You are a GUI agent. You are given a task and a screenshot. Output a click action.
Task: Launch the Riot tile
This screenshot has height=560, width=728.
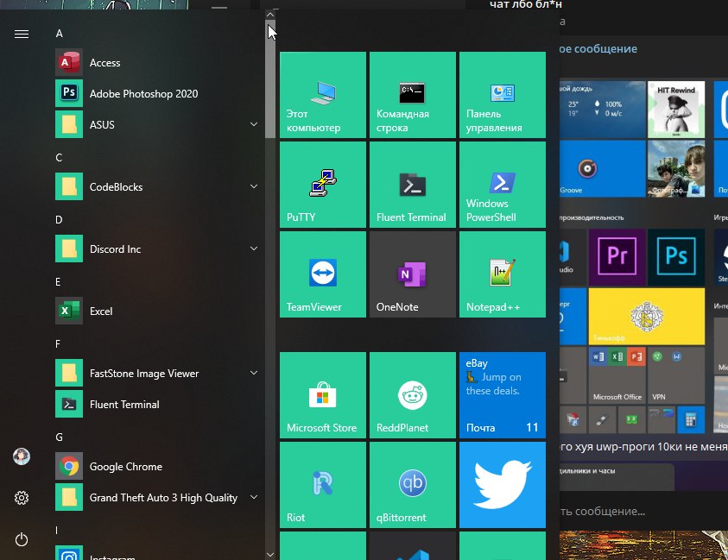coord(323,485)
